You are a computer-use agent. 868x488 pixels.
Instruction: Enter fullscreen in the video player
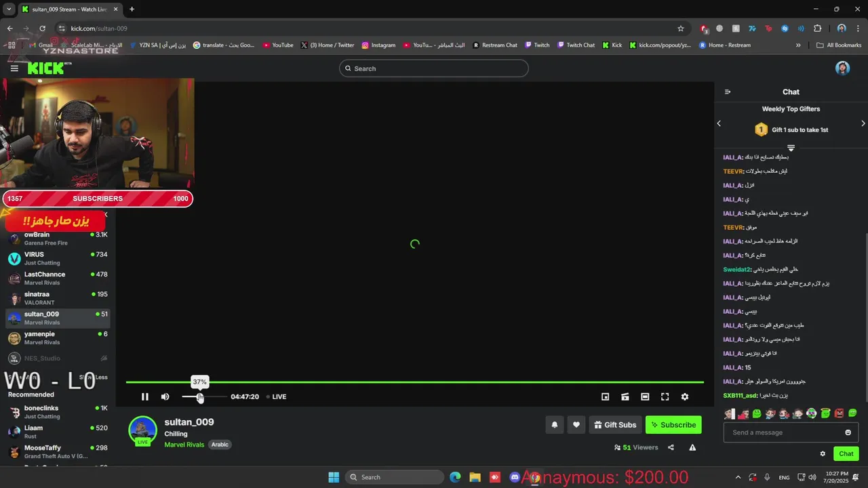(665, 396)
